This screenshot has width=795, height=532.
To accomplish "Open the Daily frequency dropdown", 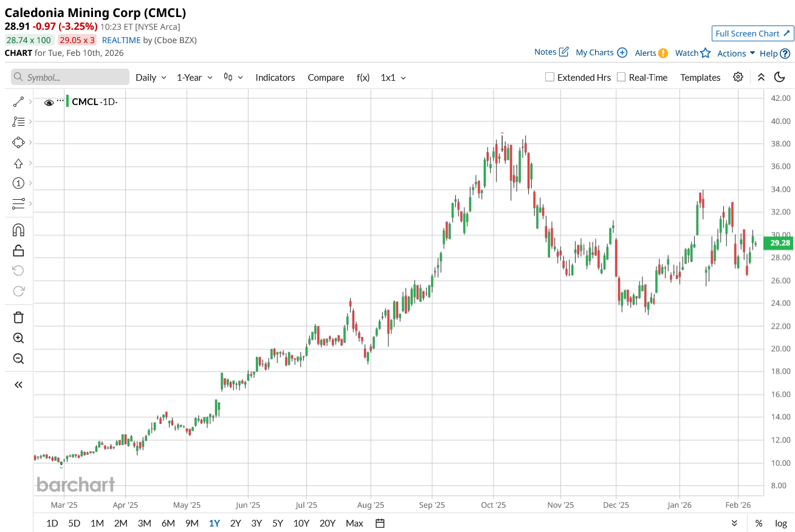I will click(x=151, y=77).
